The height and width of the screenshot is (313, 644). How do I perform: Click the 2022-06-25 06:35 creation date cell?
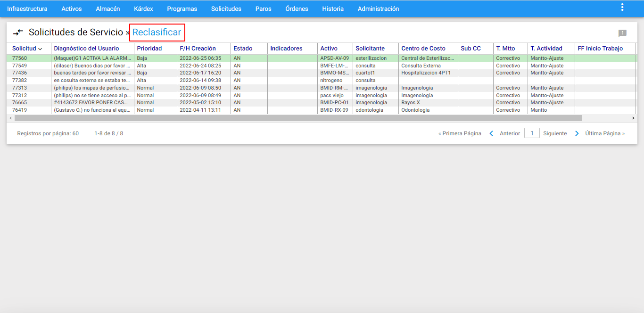tap(204, 58)
